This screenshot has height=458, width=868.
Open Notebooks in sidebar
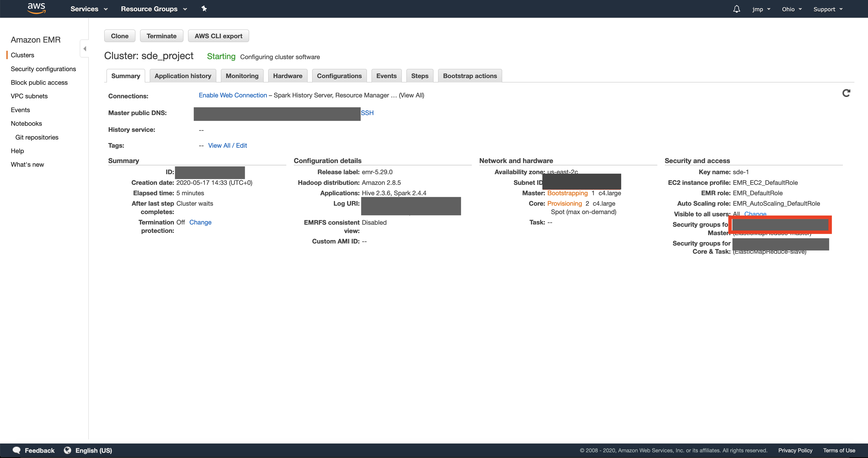(26, 124)
